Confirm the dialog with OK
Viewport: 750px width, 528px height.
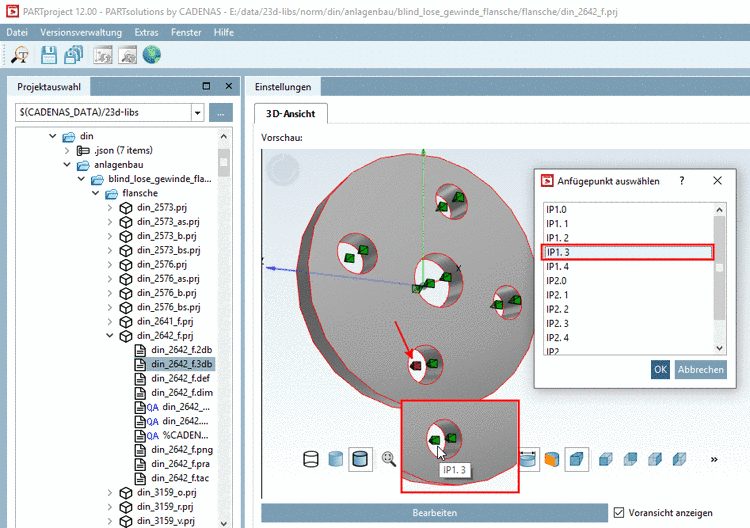pos(660,370)
